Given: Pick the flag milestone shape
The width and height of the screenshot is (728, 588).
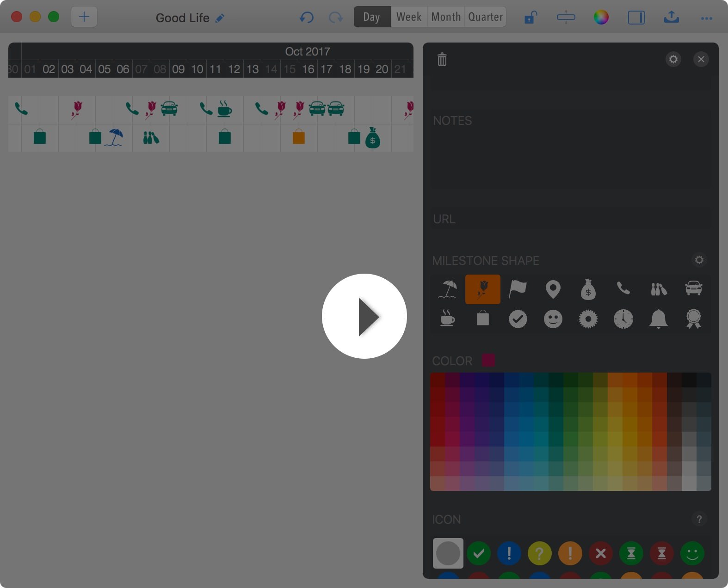Looking at the screenshot, I should [518, 289].
